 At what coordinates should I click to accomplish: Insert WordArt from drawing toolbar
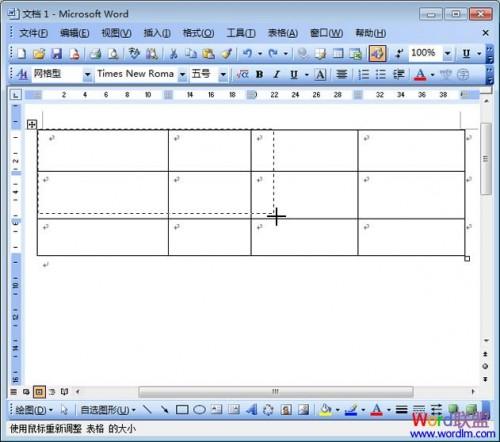[x=251, y=409]
